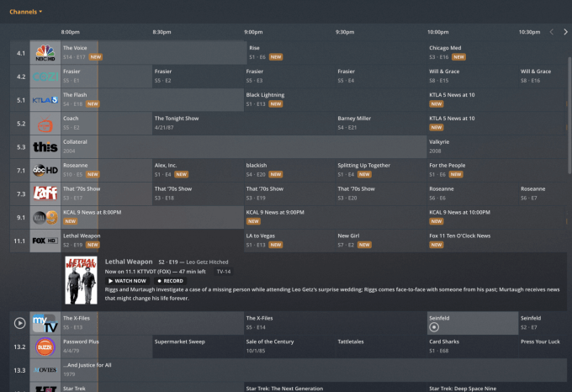
Task: Open the Channels dropdown
Action: coord(25,12)
